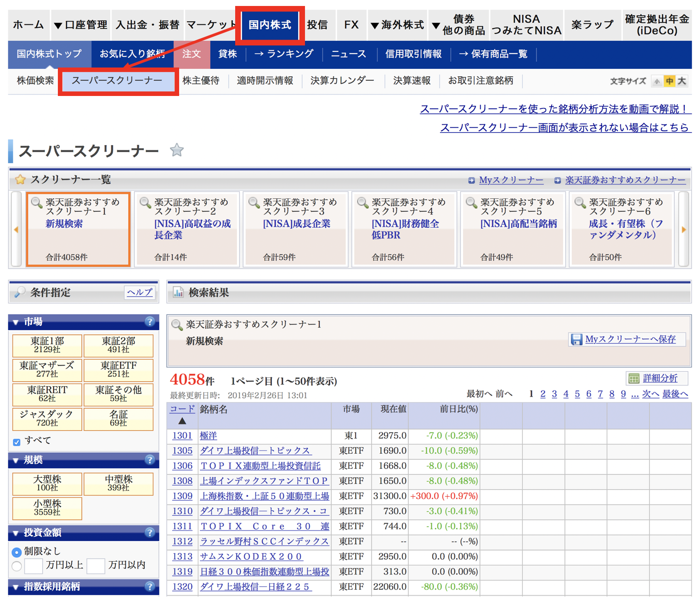The width and height of the screenshot is (700, 608).
Task: Expand the 指数採用銘柄 section
Action: 16,587
